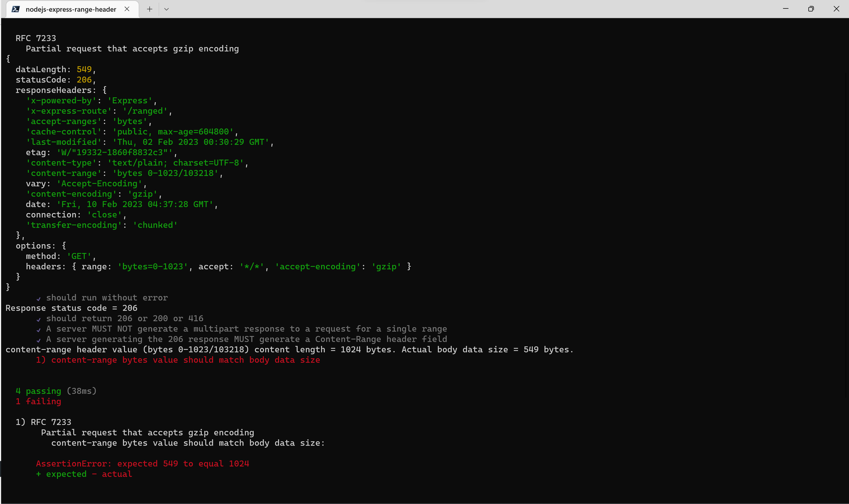This screenshot has width=849, height=504.
Task: Click the PowerShell icon on the terminal tab
Action: coord(16,9)
